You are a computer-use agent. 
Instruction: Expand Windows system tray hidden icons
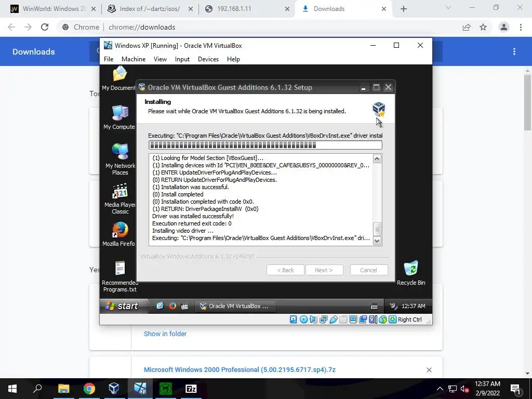[440, 389]
